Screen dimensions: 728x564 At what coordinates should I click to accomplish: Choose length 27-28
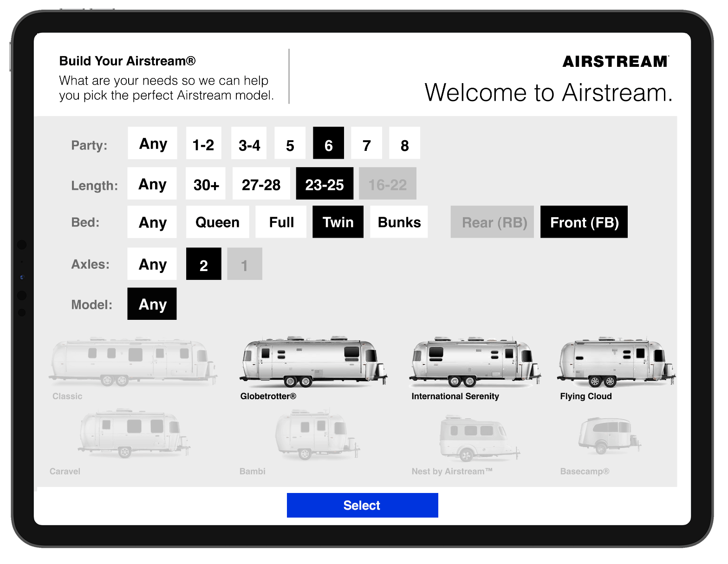[261, 183]
